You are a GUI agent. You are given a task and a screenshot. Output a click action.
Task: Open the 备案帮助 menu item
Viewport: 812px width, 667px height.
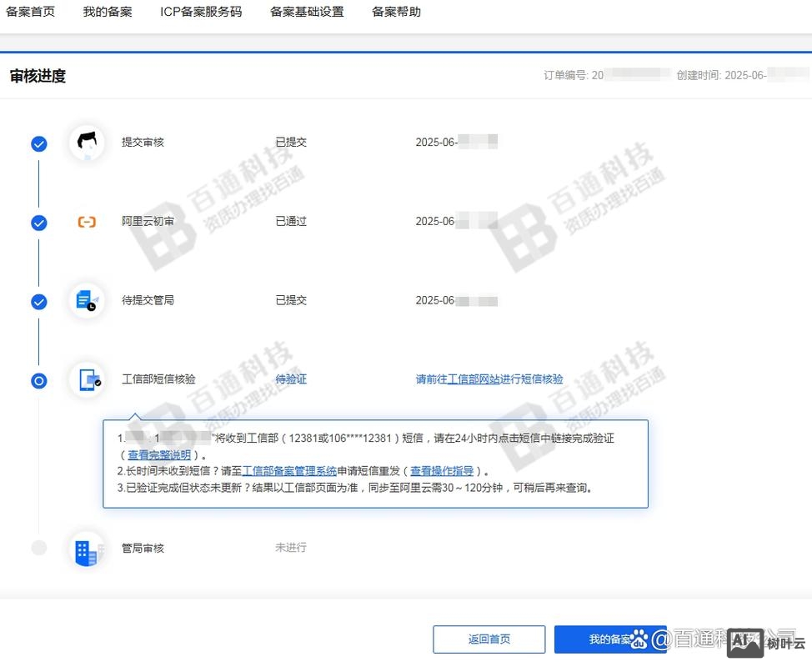[395, 12]
